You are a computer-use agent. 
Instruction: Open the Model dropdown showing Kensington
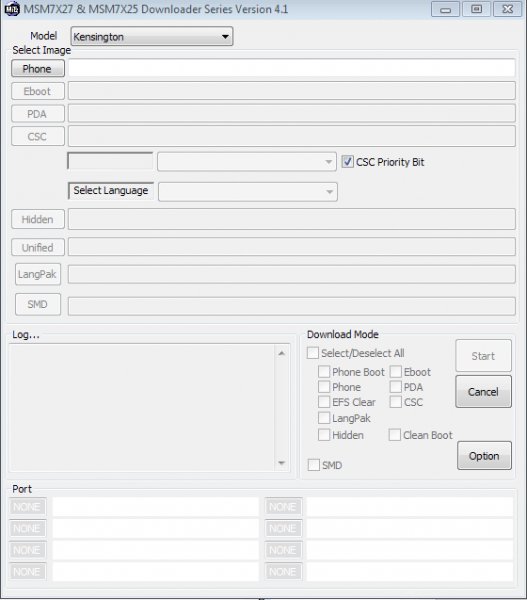[152, 37]
